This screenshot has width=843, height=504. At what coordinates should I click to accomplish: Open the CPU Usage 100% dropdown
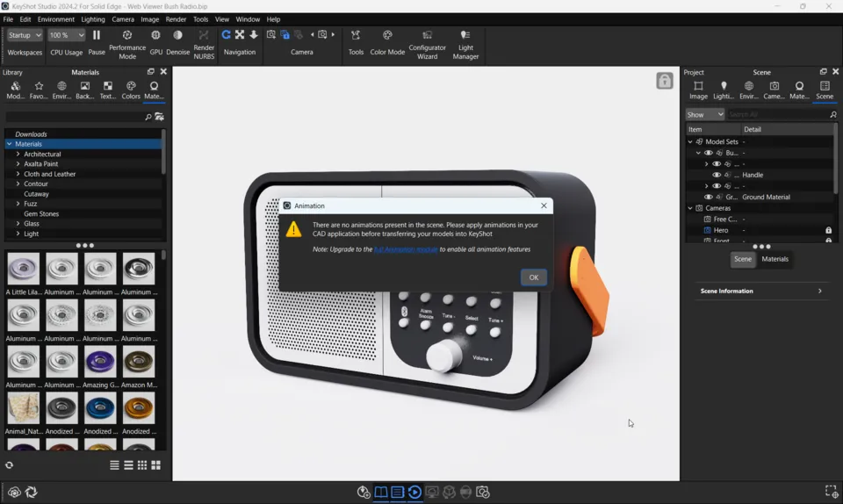[x=66, y=35]
